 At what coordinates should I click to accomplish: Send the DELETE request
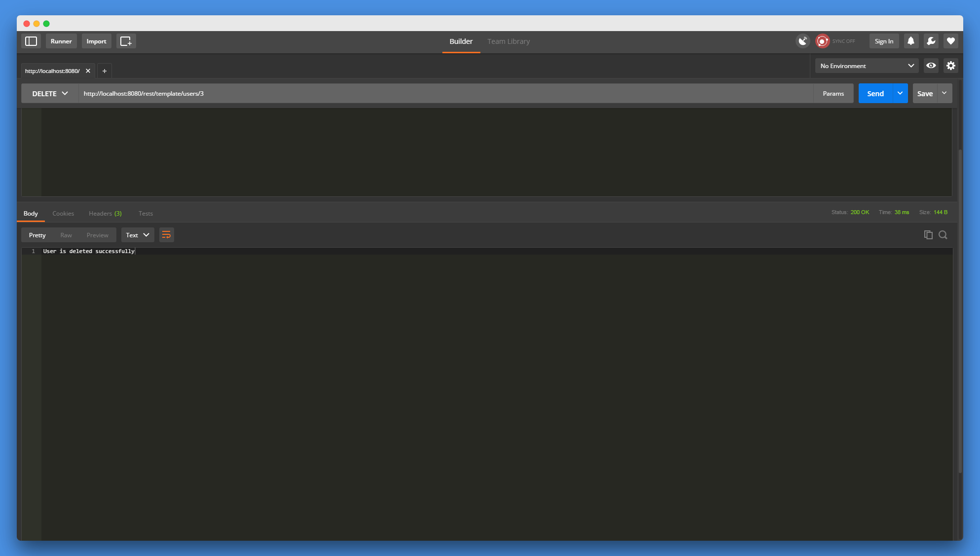click(875, 93)
